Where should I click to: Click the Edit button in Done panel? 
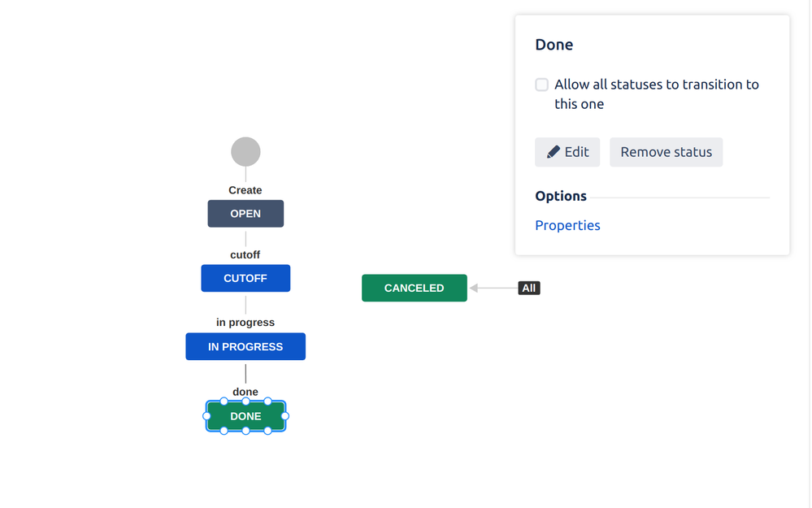(567, 152)
